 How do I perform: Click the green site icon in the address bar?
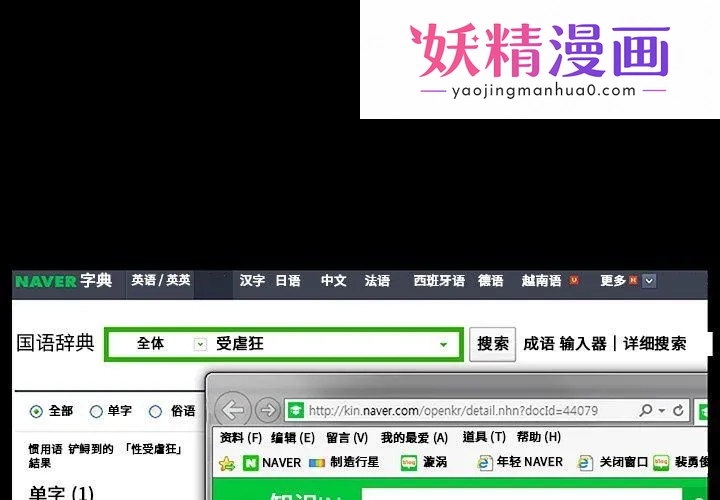295,410
